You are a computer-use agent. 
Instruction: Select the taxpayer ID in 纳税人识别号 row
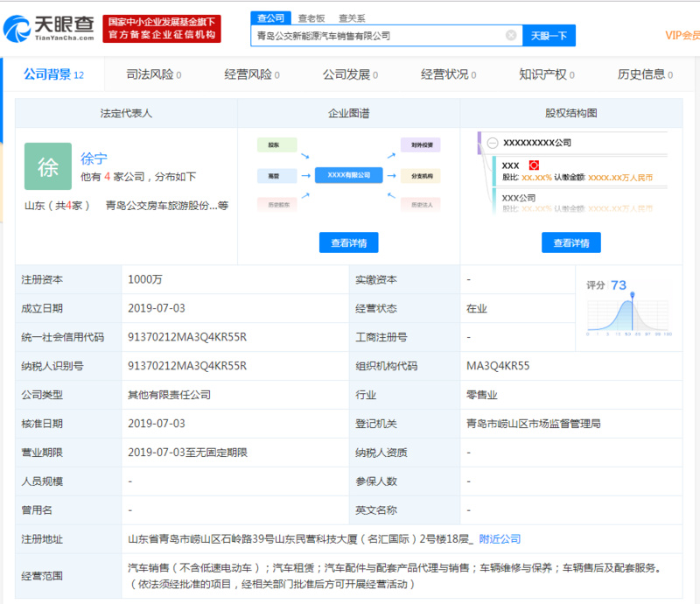187,366
